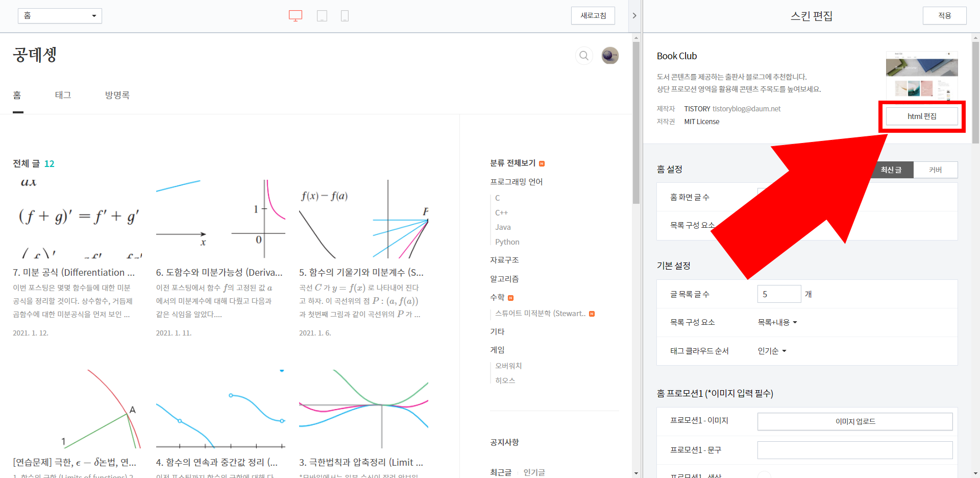Open the 홈 navigation tab

[x=17, y=95]
